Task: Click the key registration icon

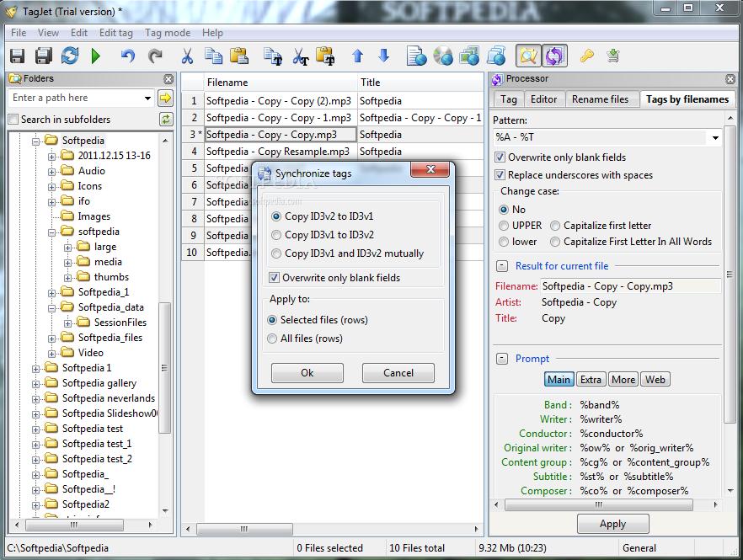Action: (586, 56)
